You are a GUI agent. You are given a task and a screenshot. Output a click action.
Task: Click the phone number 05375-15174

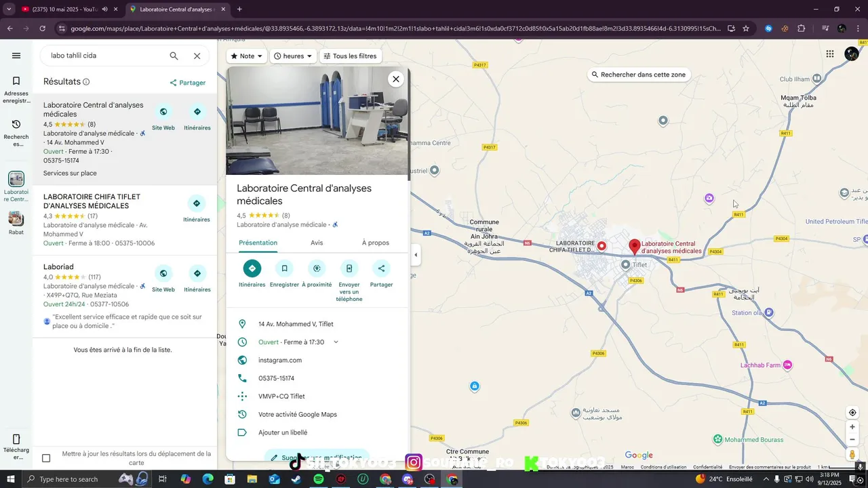[276, 378]
